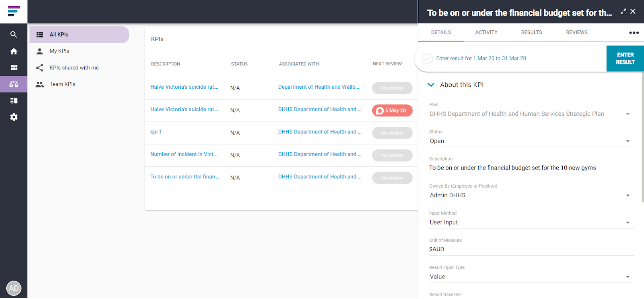Image resolution: width=644 pixels, height=299 pixels.
Task: Click No review badge in kpi 1 row
Action: click(392, 133)
